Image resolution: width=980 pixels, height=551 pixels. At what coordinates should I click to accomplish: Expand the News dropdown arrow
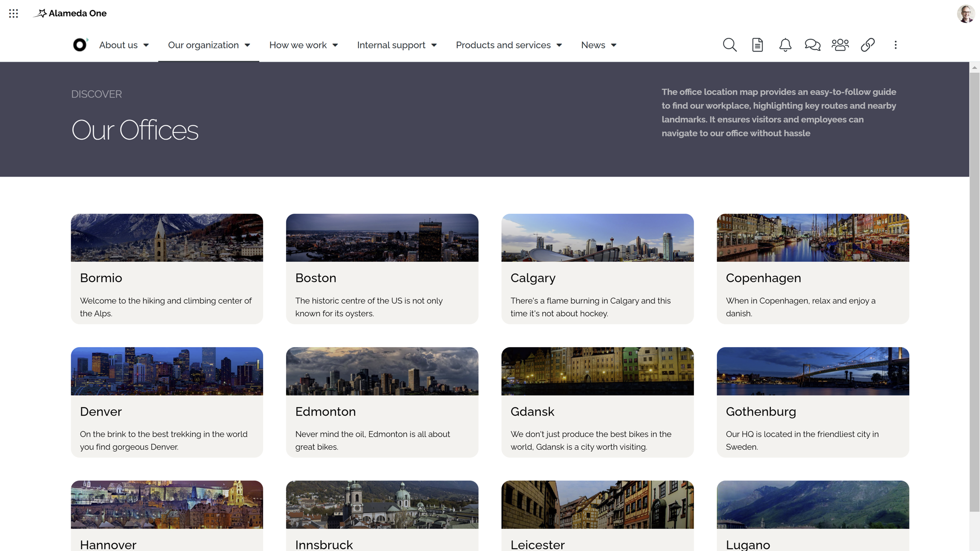tap(613, 45)
